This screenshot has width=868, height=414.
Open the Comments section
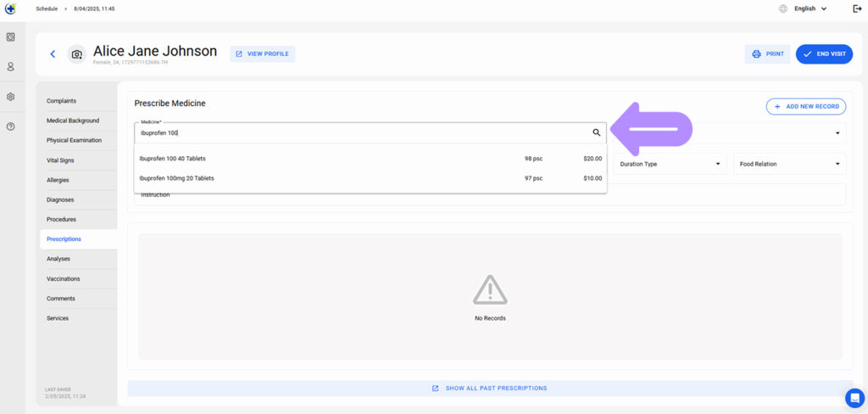coord(61,298)
